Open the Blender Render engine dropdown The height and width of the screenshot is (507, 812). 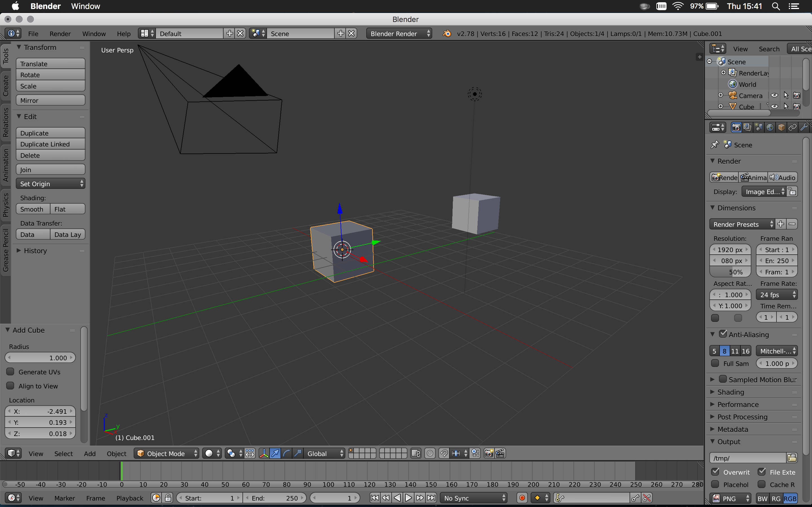[x=399, y=34]
